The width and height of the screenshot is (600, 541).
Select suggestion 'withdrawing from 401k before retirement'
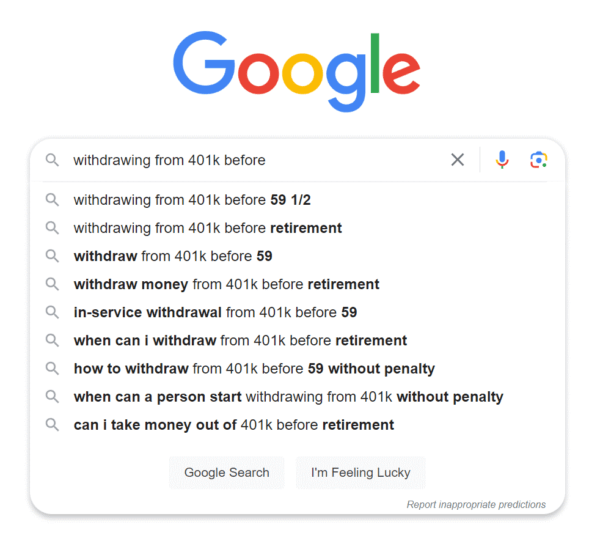pos(207,227)
